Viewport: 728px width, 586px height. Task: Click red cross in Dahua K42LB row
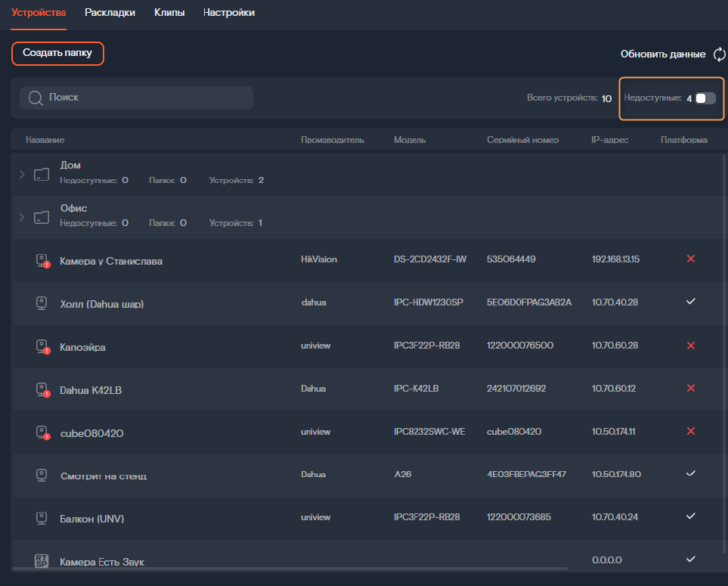click(x=691, y=388)
